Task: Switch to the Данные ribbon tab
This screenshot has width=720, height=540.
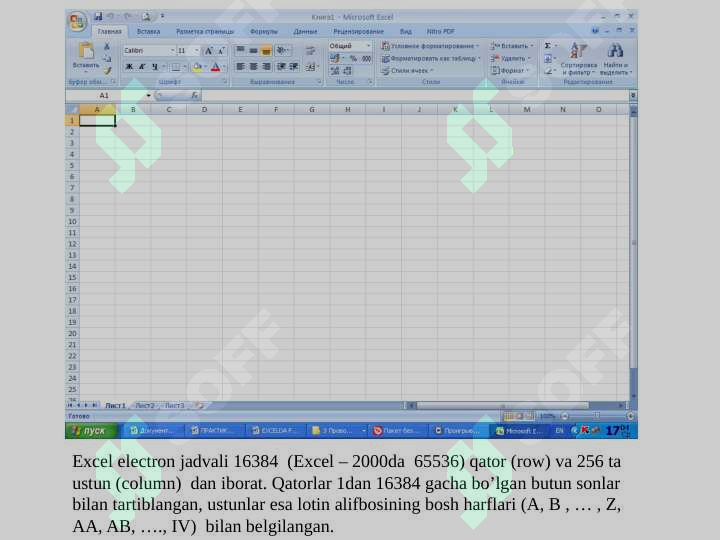Action: point(305,31)
